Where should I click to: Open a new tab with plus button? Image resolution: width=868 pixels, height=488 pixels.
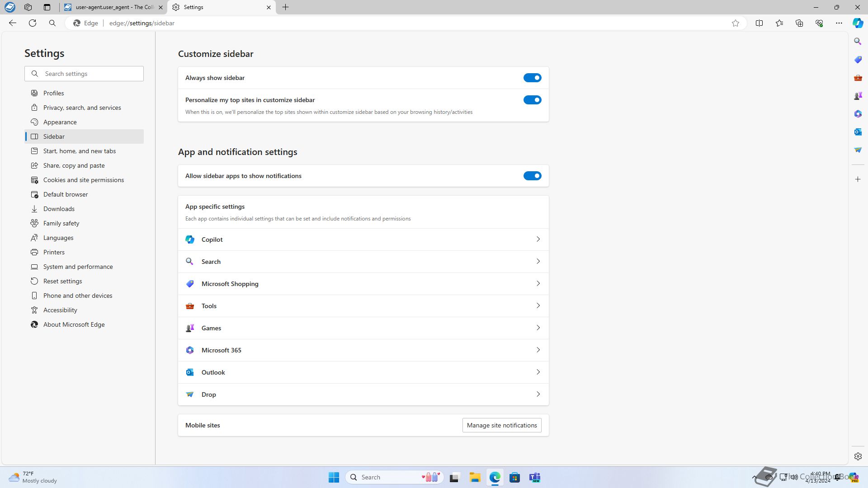(x=285, y=7)
